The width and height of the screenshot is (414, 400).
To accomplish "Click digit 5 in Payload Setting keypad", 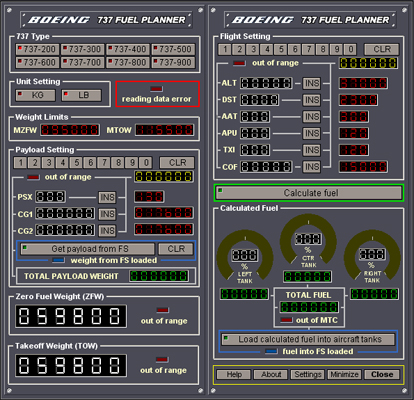I will coord(76,163).
